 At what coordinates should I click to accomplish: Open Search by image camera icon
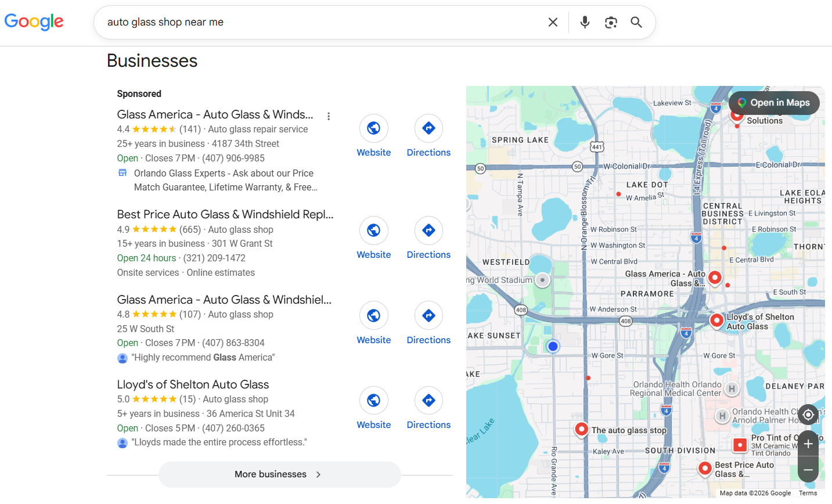pos(611,22)
